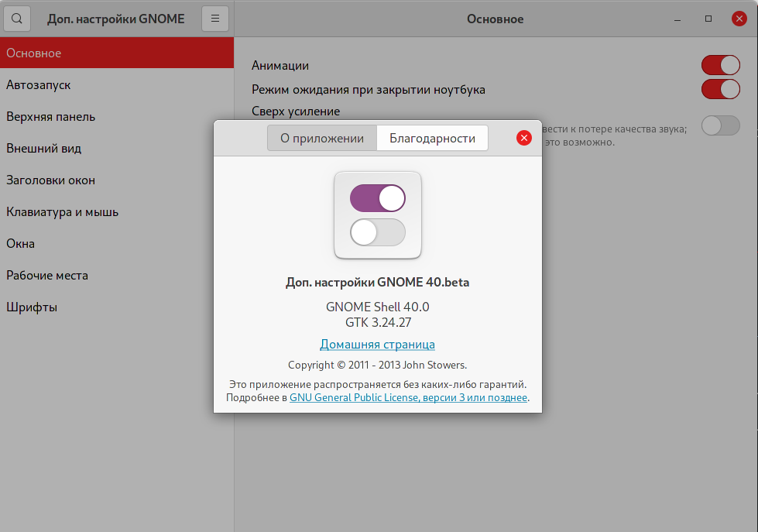Open the GNU General Public License link
Screen dimensions: 758x532
point(408,397)
